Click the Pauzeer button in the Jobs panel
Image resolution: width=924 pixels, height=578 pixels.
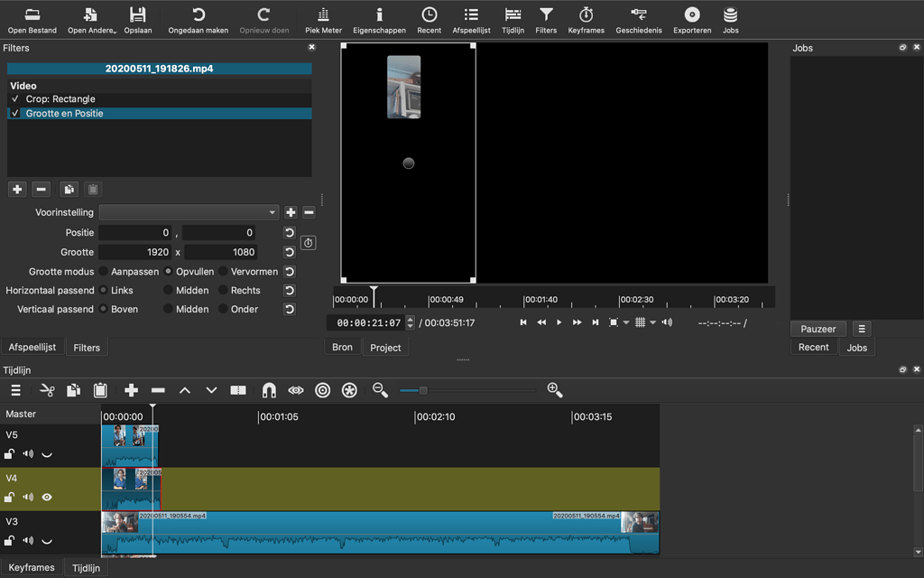818,328
